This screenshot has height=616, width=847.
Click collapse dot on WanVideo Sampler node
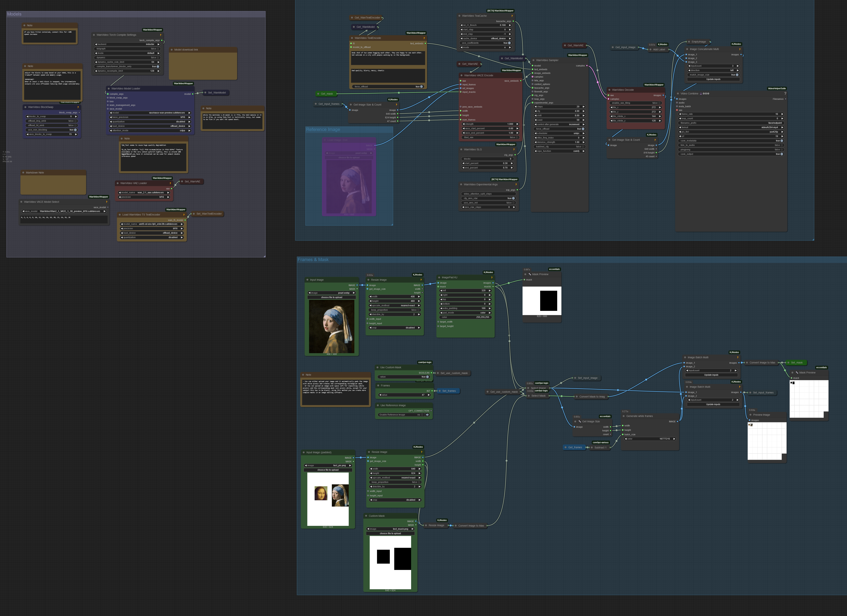[533, 60]
